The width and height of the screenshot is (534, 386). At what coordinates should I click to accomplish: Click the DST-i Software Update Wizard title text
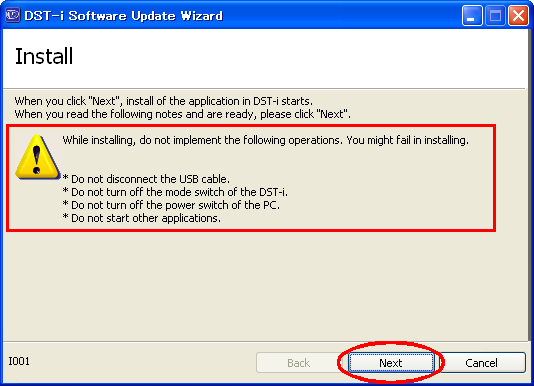coord(124,16)
